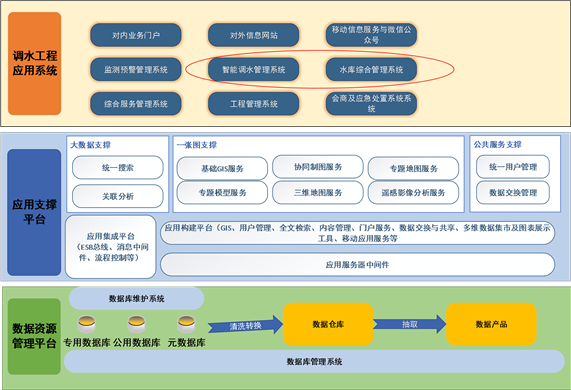The height and width of the screenshot is (390, 571).
Task: Open the 智能调水管理系统 box
Action: [253, 70]
